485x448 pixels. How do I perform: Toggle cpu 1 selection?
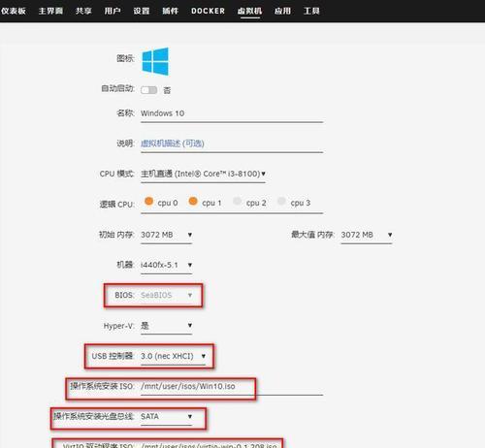coord(193,201)
